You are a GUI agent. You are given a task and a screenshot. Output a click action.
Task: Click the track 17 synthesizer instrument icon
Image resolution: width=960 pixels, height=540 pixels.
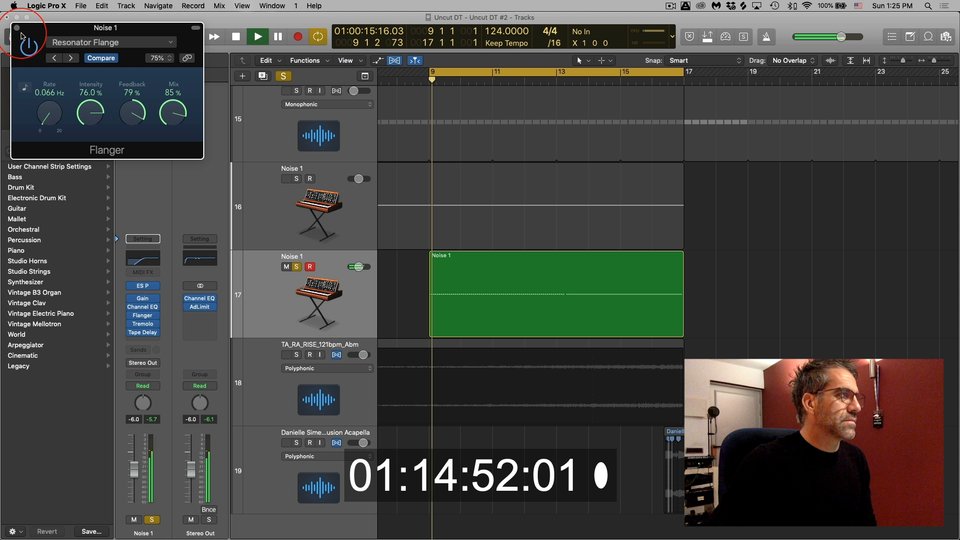(318, 302)
